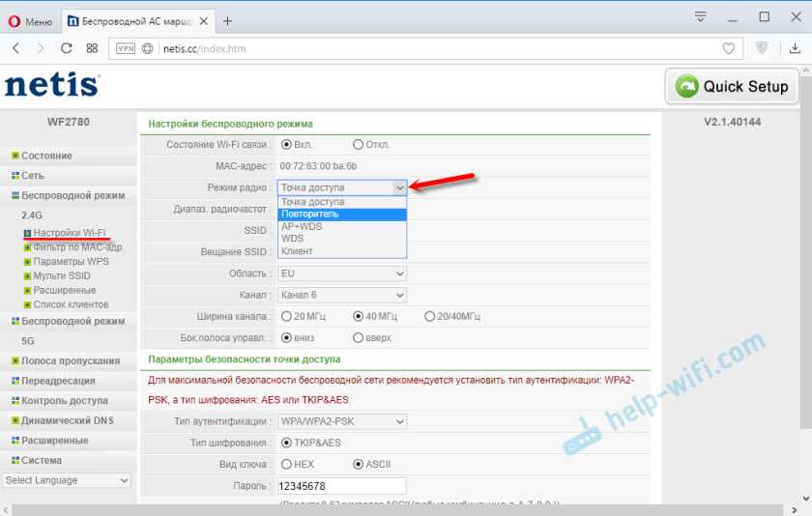Screen dimensions: 812x516
Task: Choose 20 МГц channel width option
Action: pyautogui.click(x=286, y=316)
